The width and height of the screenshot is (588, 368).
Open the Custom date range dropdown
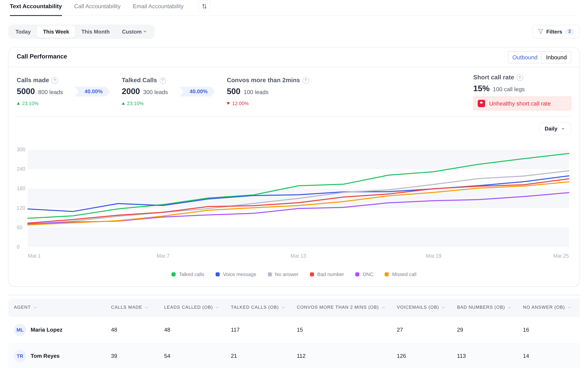134,32
